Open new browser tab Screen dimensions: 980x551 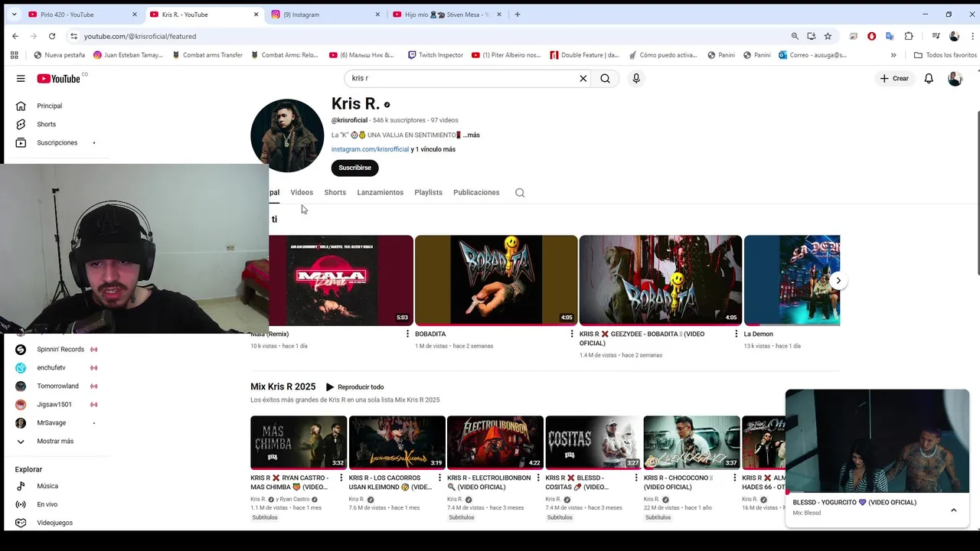pos(518,14)
